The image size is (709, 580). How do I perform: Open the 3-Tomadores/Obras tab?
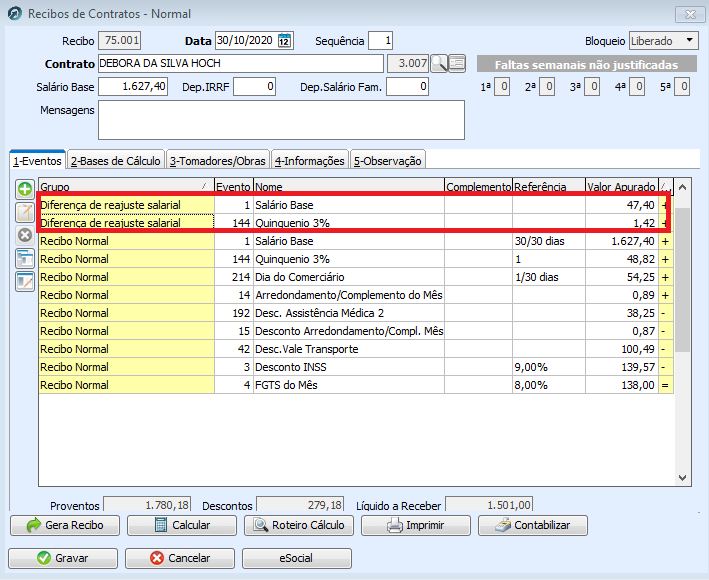tap(217, 161)
